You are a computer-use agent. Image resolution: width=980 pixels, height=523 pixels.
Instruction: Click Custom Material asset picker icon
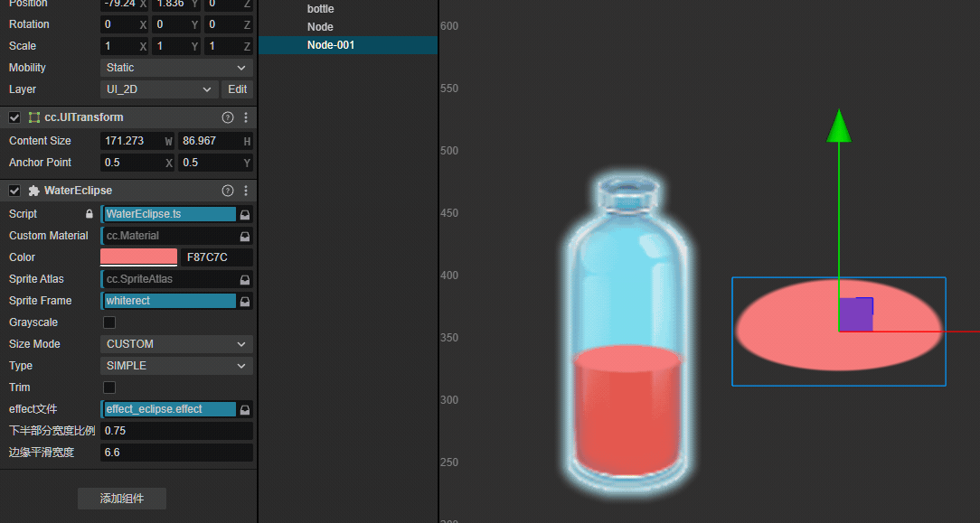click(x=245, y=236)
